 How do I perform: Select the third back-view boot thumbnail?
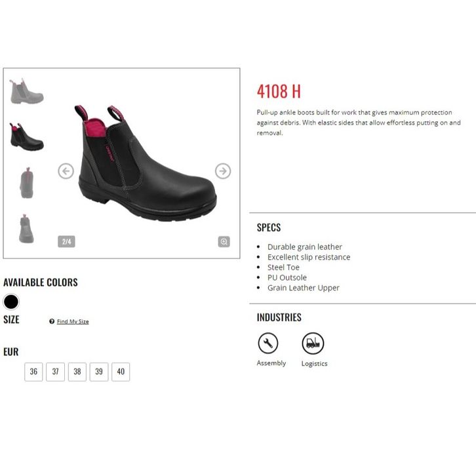click(x=27, y=183)
